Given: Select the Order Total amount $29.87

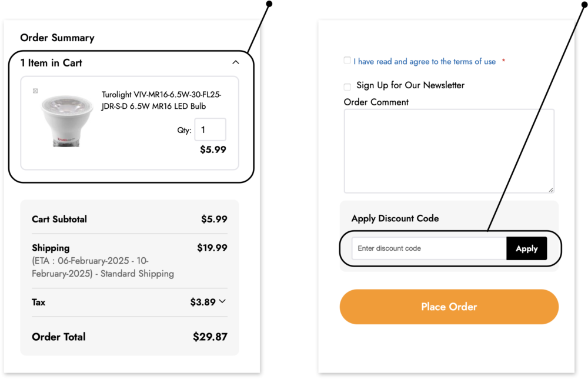Looking at the screenshot, I should click(x=210, y=337).
